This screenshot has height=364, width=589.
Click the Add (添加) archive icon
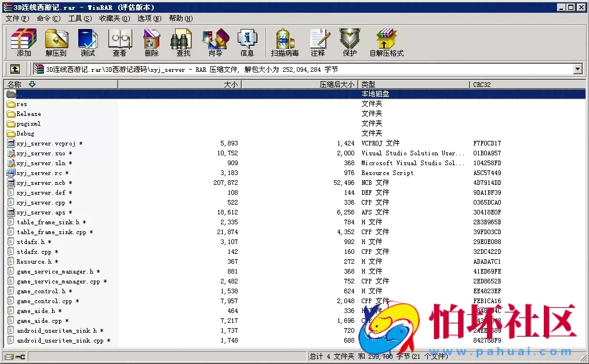coord(22,42)
